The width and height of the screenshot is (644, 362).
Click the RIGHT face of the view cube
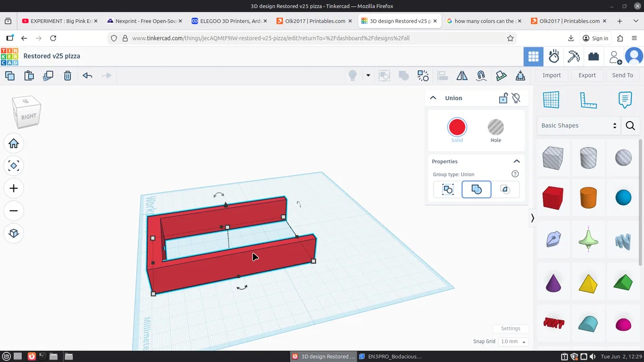[x=29, y=116]
